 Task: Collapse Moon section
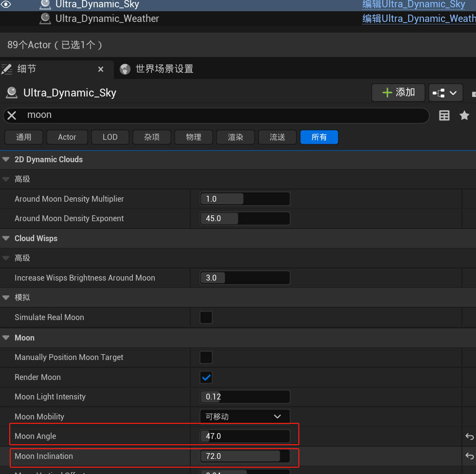click(x=6, y=338)
